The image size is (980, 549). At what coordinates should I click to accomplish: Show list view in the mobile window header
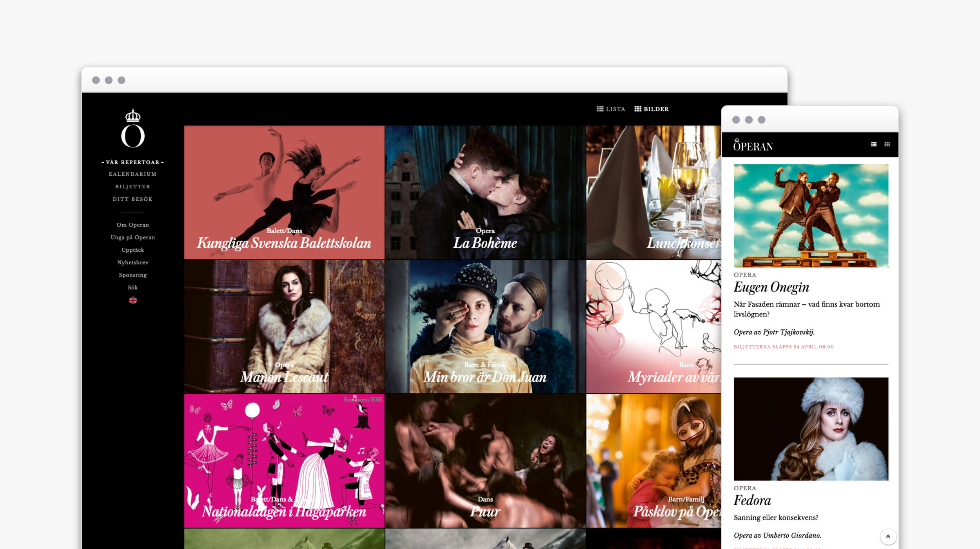(x=874, y=144)
